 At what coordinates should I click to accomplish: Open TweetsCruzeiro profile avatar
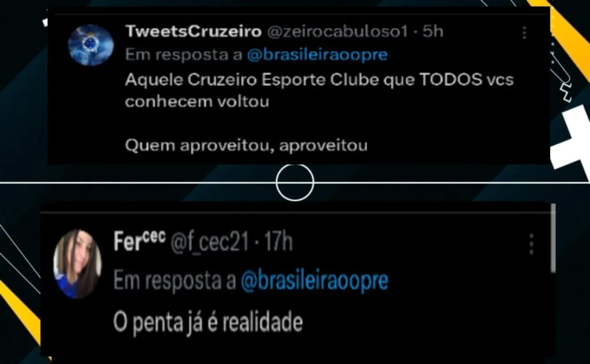pyautogui.click(x=90, y=45)
